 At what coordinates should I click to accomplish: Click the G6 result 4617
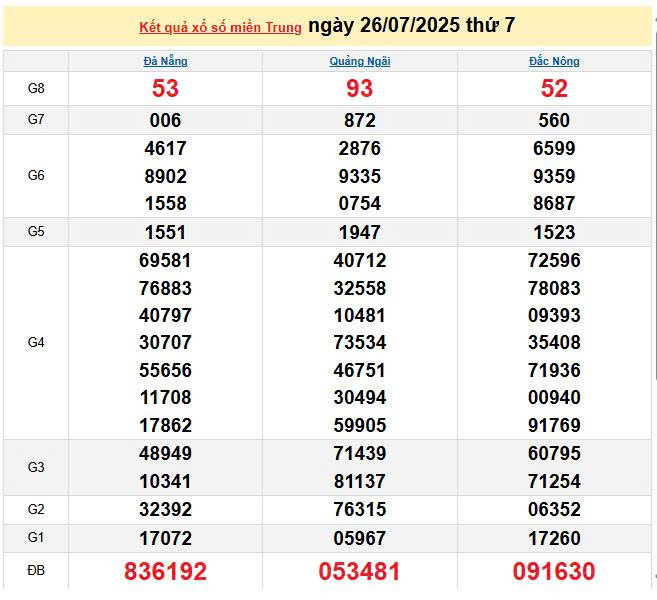coord(166,148)
